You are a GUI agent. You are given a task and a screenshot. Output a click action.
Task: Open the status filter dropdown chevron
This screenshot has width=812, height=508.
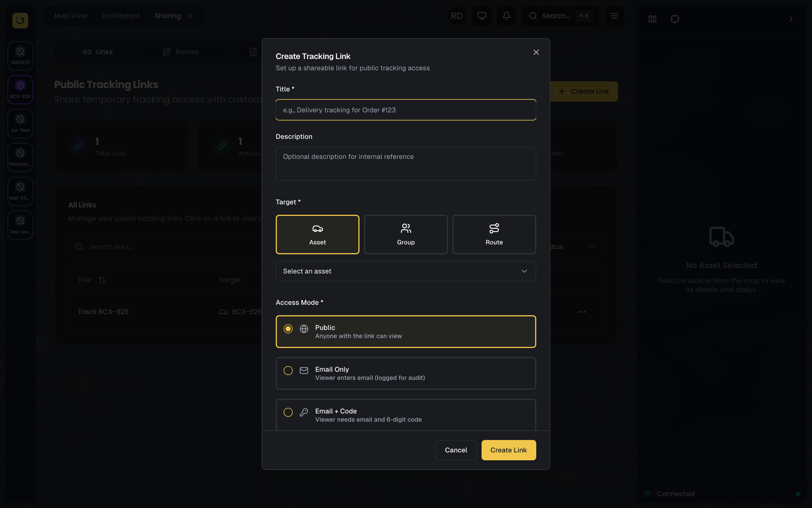(592, 247)
